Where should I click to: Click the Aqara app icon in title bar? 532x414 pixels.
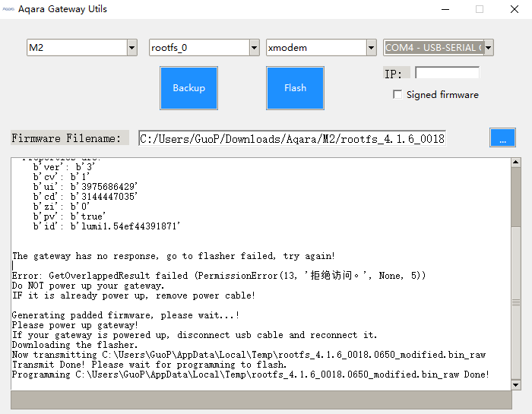[8, 9]
